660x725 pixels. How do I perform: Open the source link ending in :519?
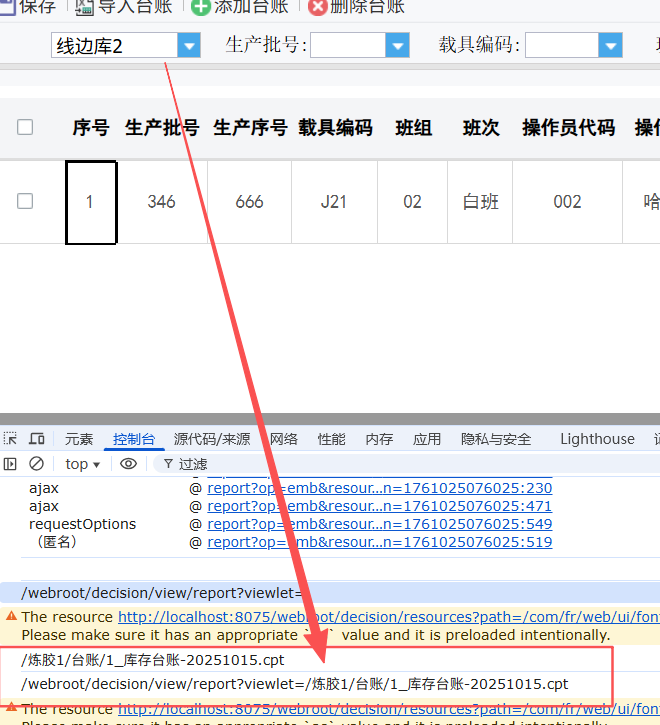pos(380,542)
